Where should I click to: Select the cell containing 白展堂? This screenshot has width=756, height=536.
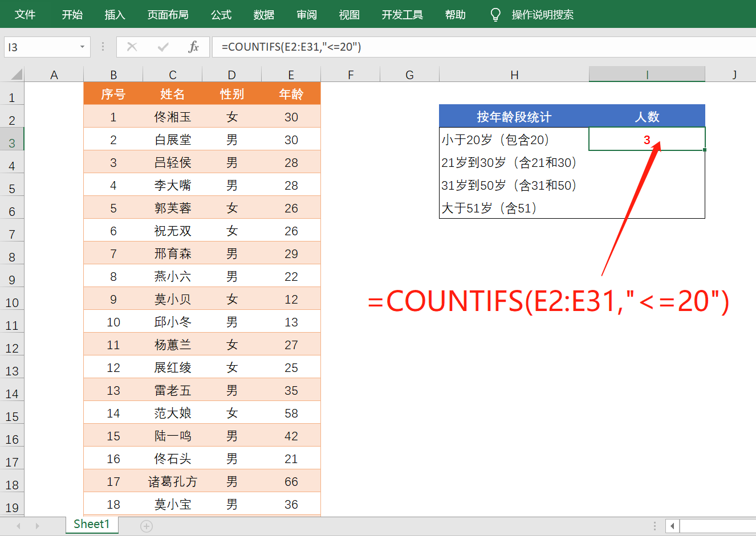[173, 140]
